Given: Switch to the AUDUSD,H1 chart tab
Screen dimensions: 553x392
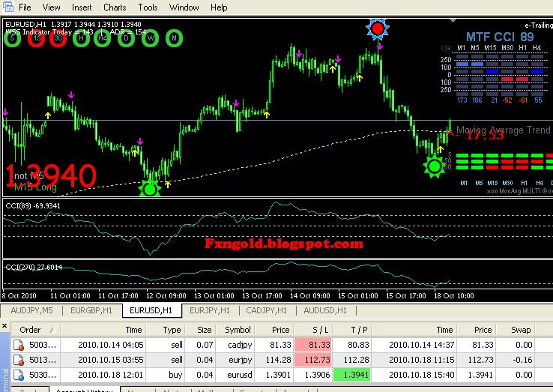Looking at the screenshot, I should click(x=325, y=310).
